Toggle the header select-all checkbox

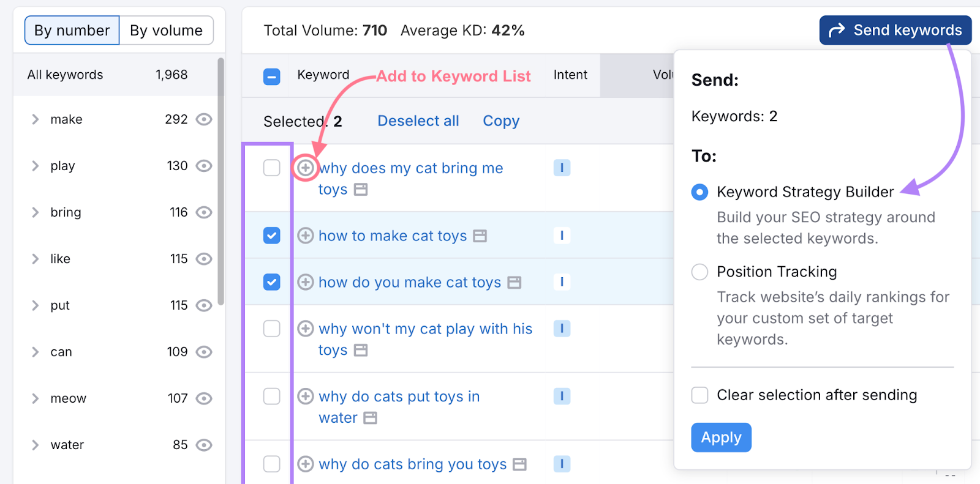(x=271, y=76)
